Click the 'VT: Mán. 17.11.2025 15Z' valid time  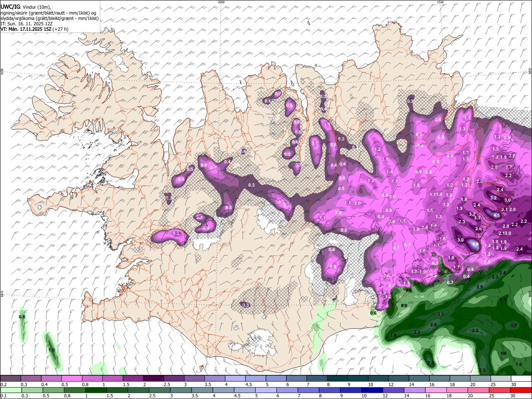pos(26,29)
